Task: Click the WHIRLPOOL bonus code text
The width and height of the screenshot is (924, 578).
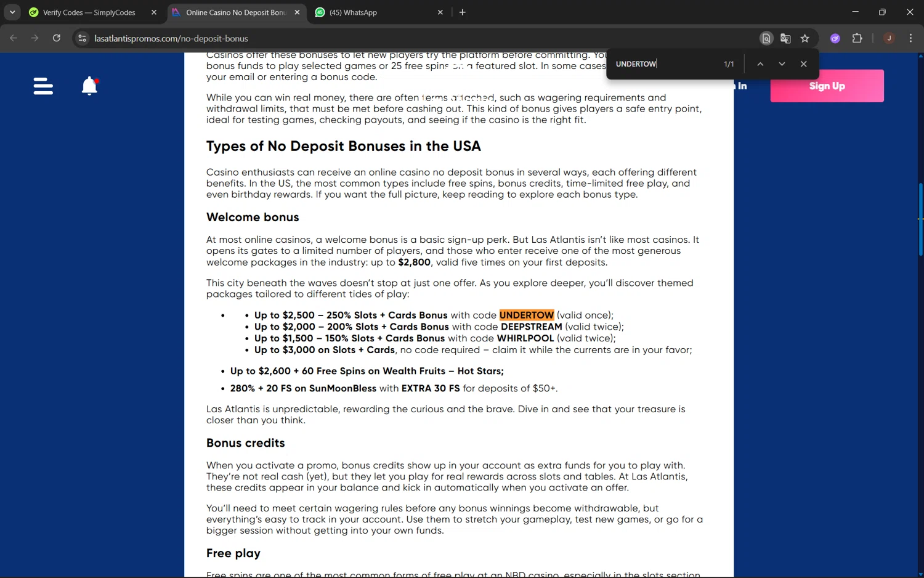Action: [x=525, y=338]
